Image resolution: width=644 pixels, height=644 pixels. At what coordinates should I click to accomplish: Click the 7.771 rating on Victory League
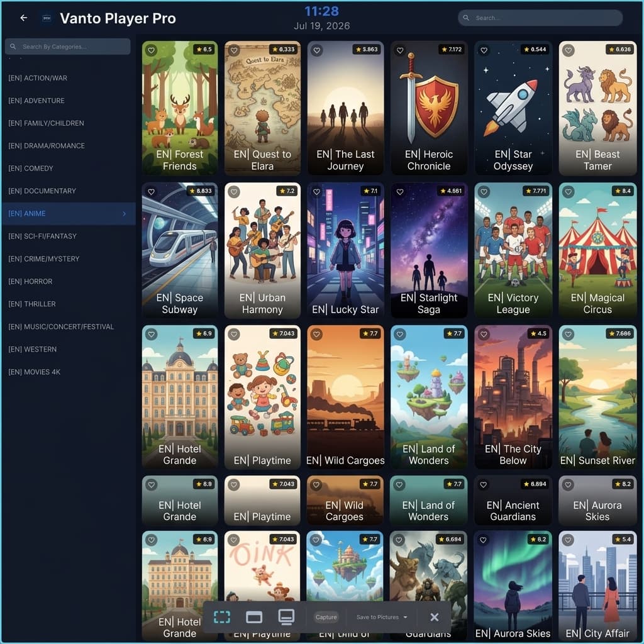[536, 191]
